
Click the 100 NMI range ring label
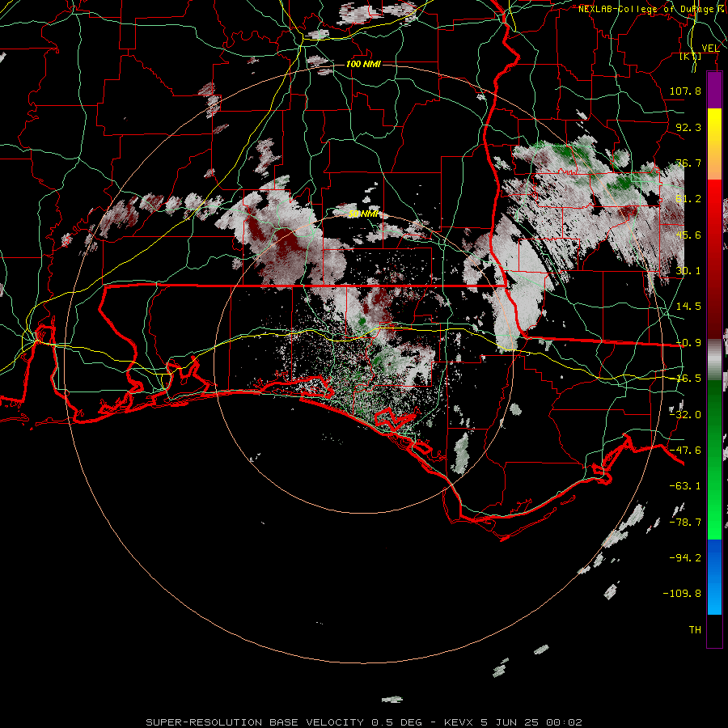click(x=363, y=64)
